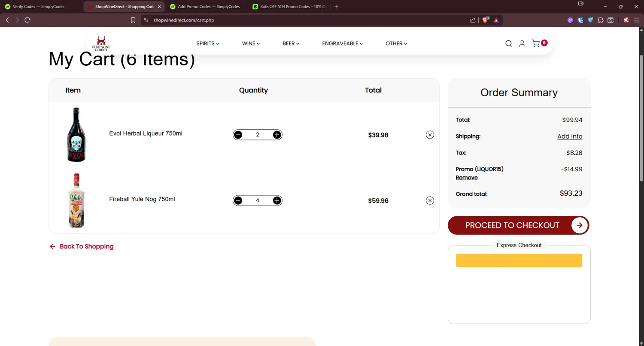The height and width of the screenshot is (346, 644).
Task: Expand the BEER menu
Action: pyautogui.click(x=291, y=43)
